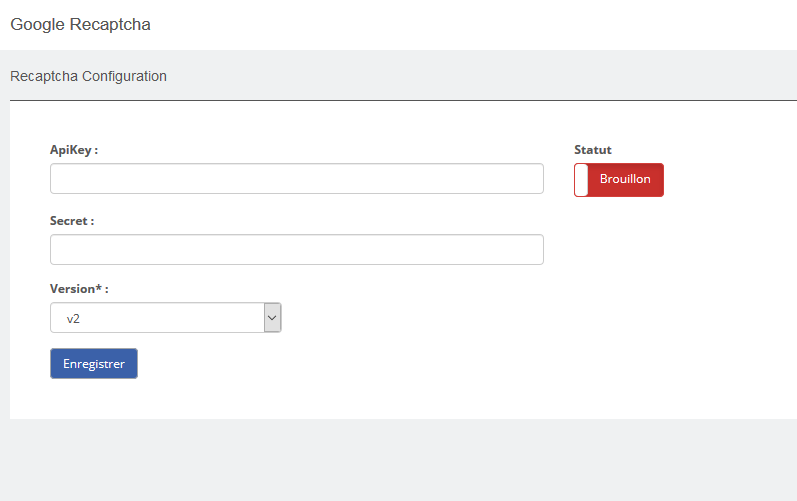Screen dimensions: 797x501
Task: Save the form with the Enregistrer button
Action: pyautogui.click(x=94, y=363)
